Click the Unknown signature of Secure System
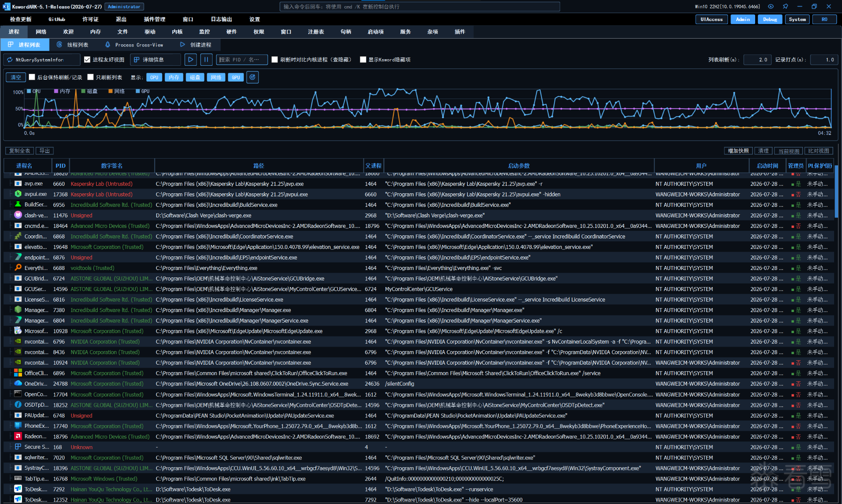The width and height of the screenshot is (842, 504). pyautogui.click(x=82, y=447)
